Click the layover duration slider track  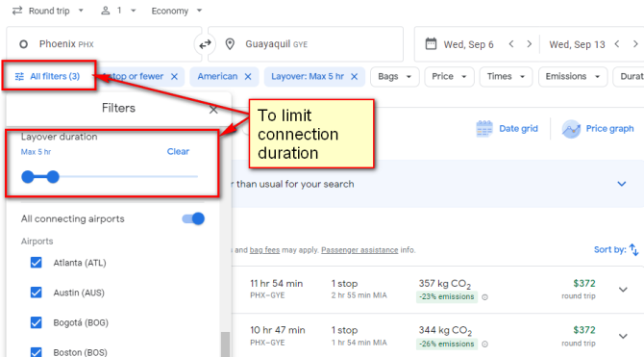click(x=110, y=177)
